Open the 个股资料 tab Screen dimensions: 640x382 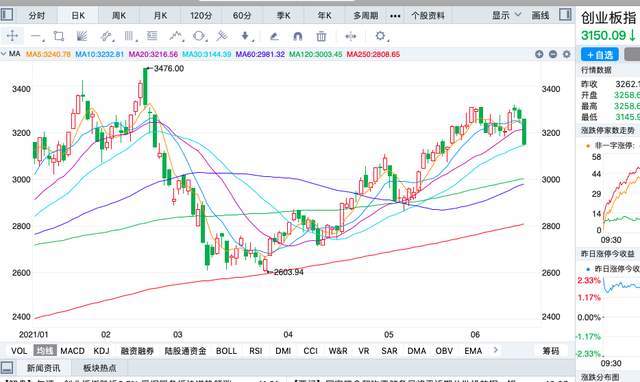(428, 16)
